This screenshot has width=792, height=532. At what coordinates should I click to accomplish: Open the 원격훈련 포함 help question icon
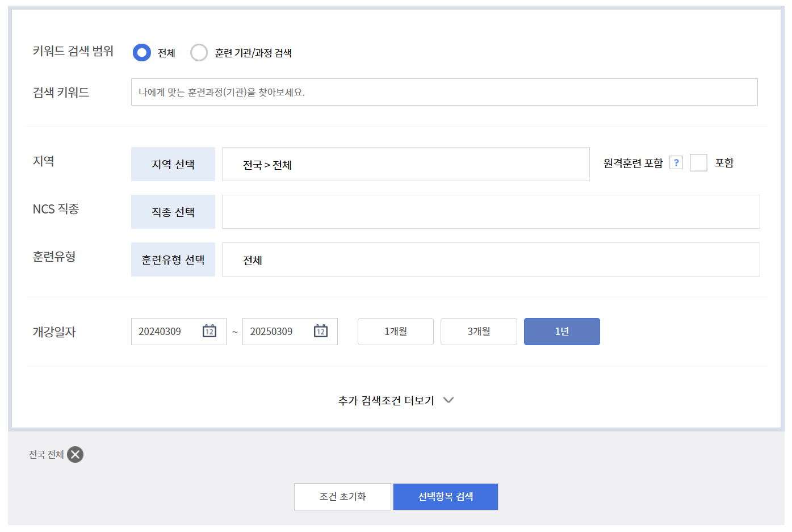(676, 162)
